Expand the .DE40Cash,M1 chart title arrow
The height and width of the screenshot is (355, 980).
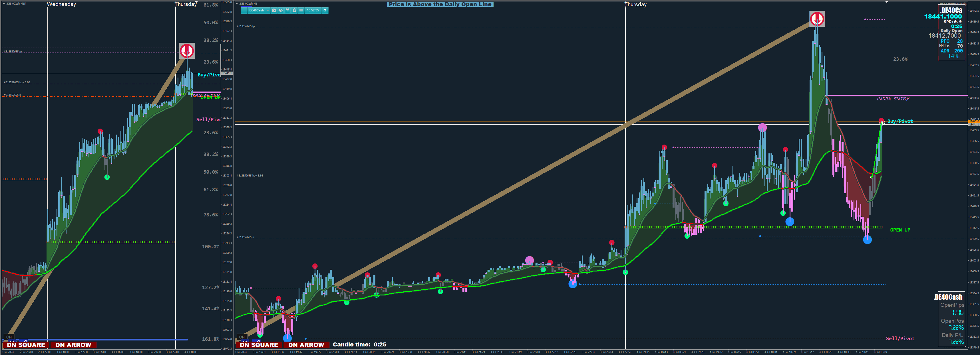(237, 4)
